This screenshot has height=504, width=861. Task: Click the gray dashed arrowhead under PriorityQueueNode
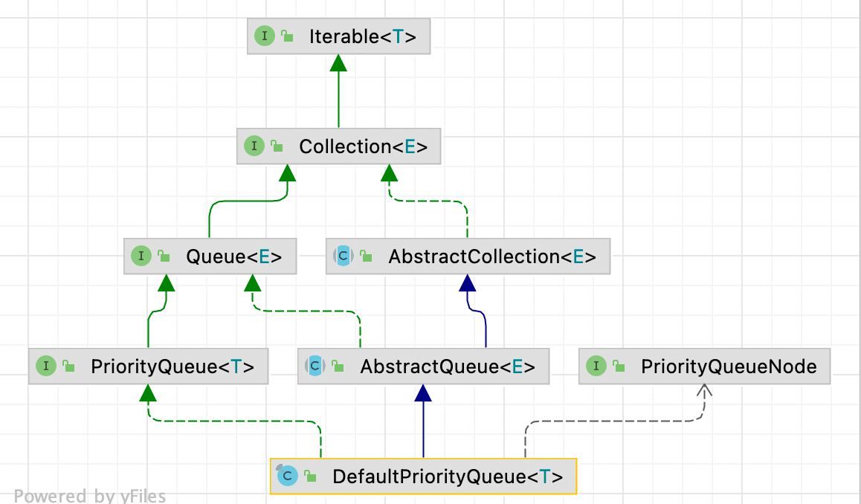[x=705, y=390]
